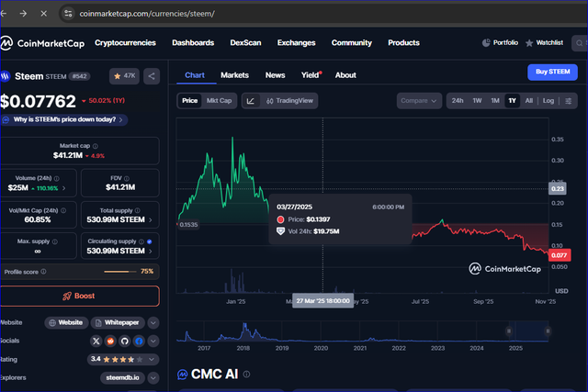Click range slider left handle

click(509, 330)
